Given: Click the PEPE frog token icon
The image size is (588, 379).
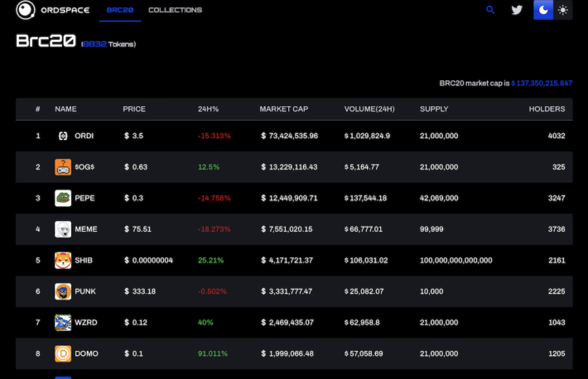Looking at the screenshot, I should 63,198.
